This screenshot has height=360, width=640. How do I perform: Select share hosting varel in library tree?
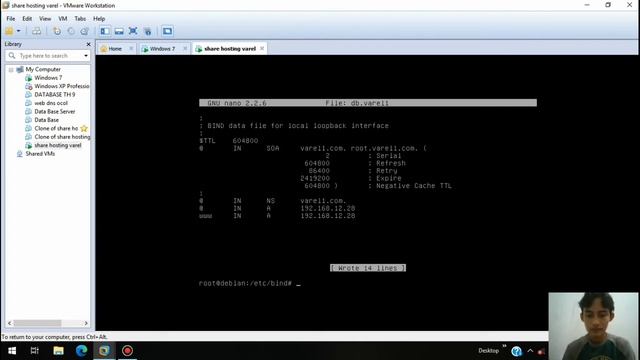tap(58, 145)
